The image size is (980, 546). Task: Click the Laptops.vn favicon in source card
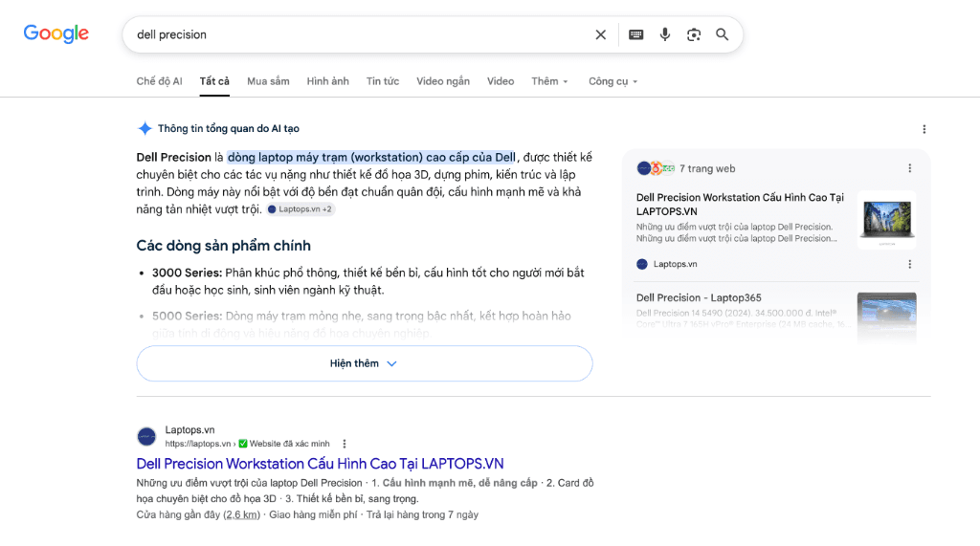pos(642,264)
